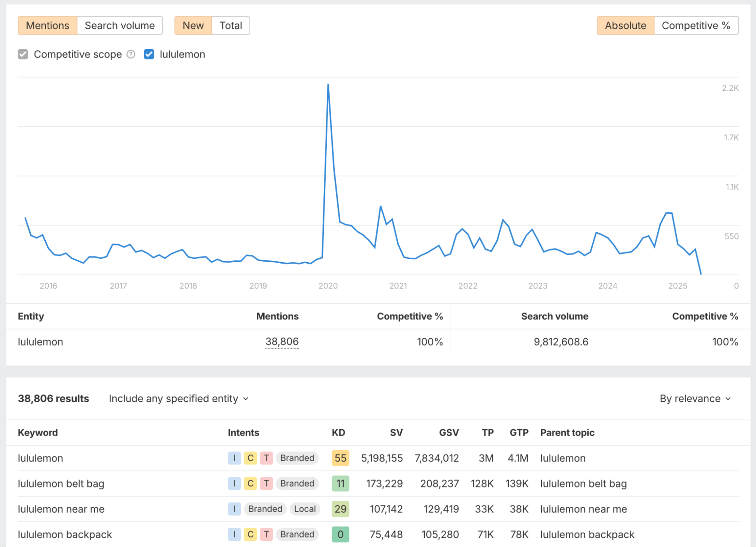Click Commercial intent badge for lululemon belt bag

[x=250, y=483]
